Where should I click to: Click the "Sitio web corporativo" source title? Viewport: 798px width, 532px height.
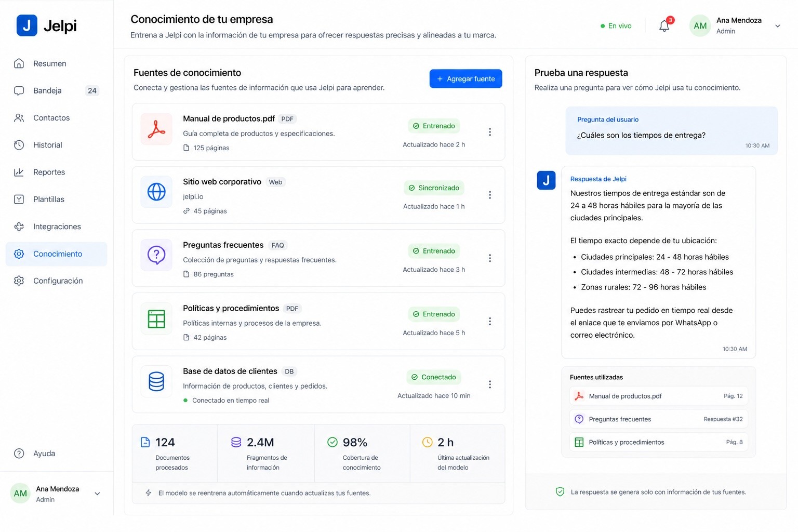tap(222, 182)
